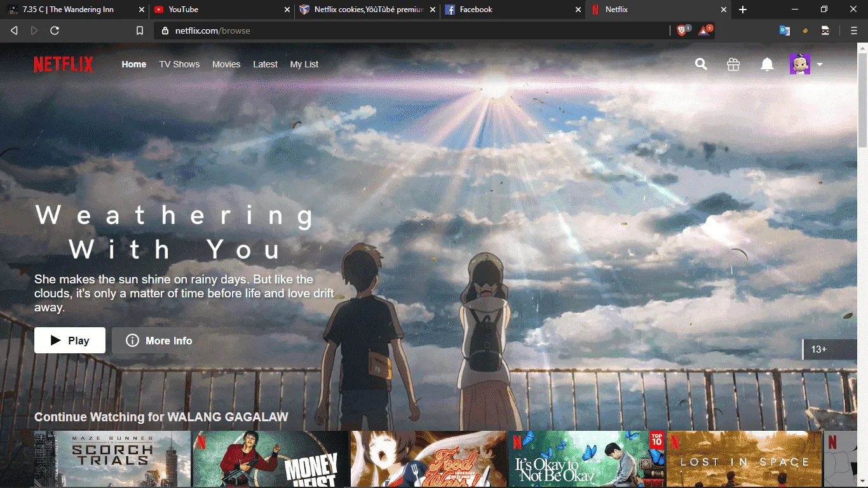Play Weathering With You
Viewport: 868px width, 488px height.
coord(70,341)
